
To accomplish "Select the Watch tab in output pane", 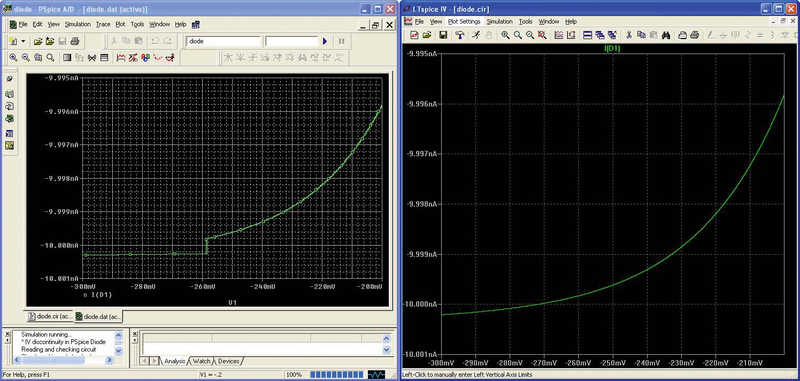I will click(202, 361).
